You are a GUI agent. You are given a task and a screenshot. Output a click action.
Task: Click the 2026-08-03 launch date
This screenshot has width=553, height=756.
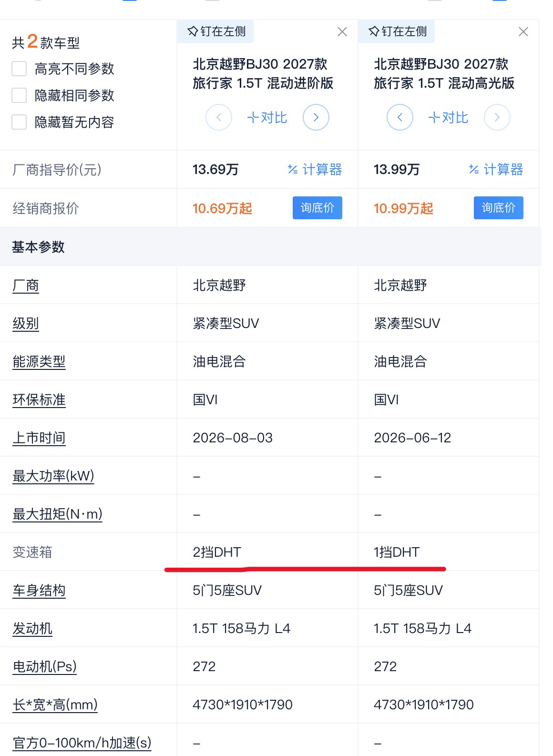(233, 438)
